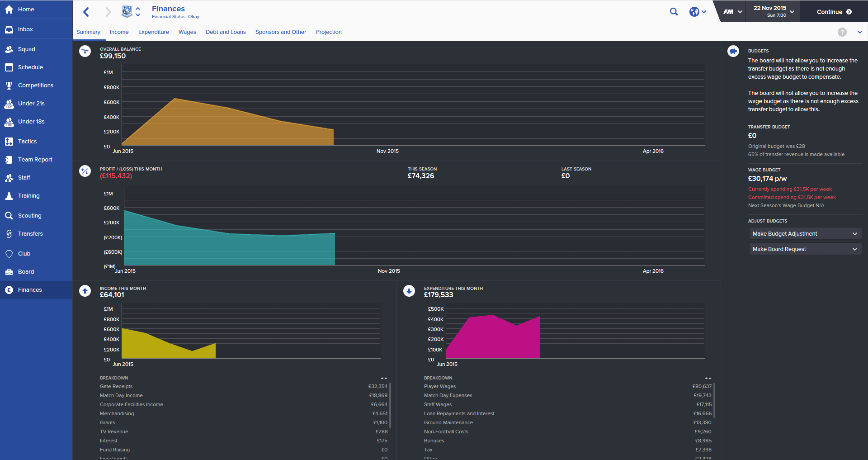The height and width of the screenshot is (460, 868).
Task: Switch to the Summary tab
Action: tap(88, 32)
